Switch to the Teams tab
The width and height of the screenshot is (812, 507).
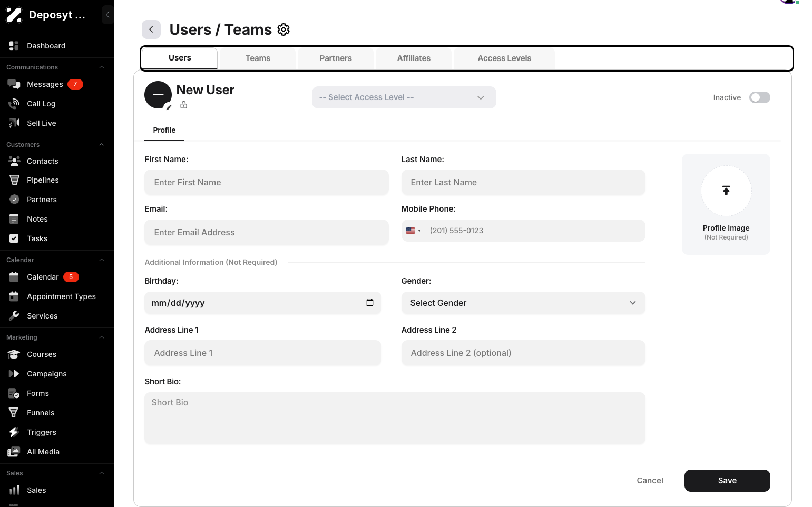pos(258,58)
